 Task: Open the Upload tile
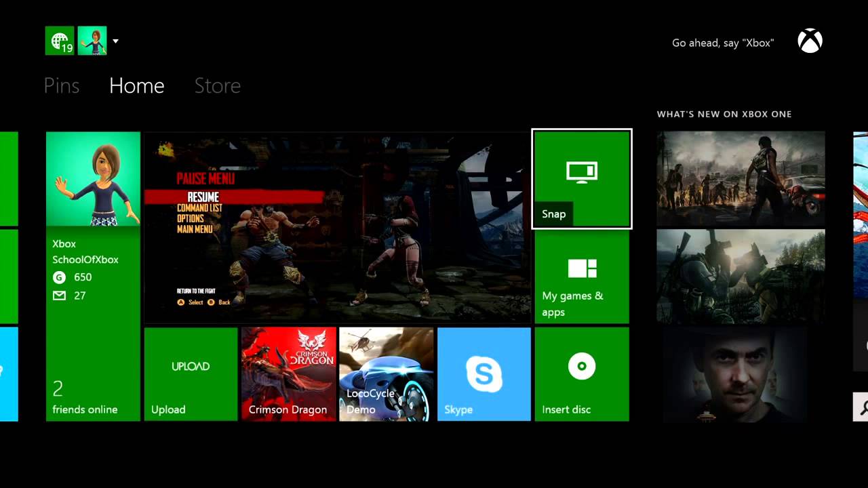[191, 374]
